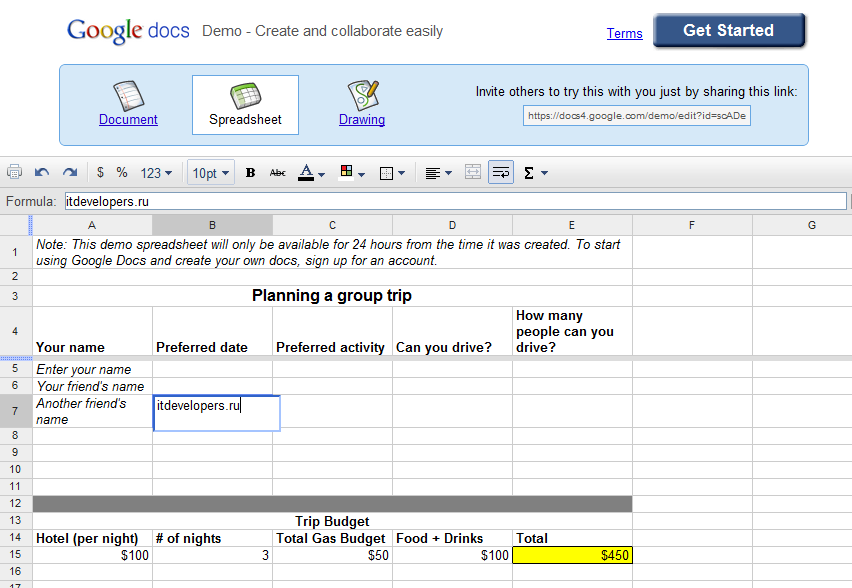Open the Terms link
The image size is (852, 588).
tap(624, 33)
